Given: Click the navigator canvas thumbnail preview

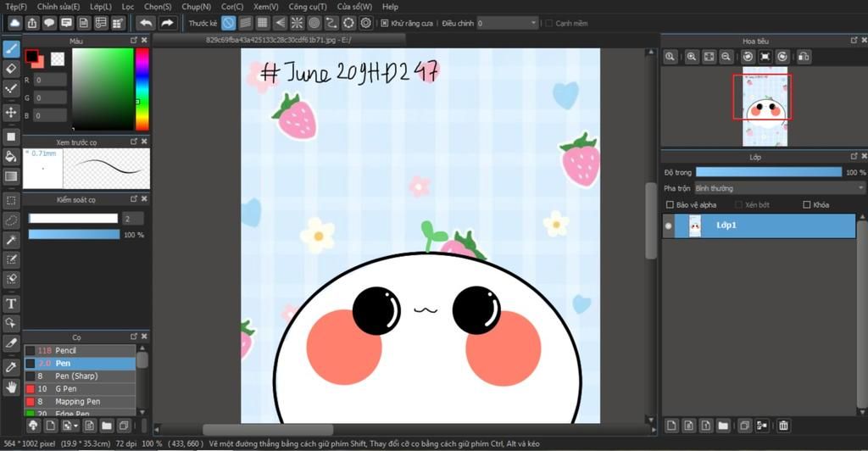Looking at the screenshot, I should pyautogui.click(x=765, y=106).
